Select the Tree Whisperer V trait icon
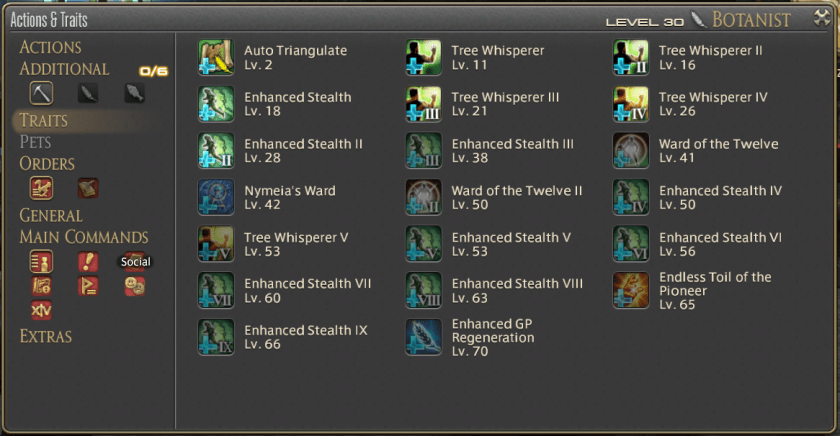 [x=216, y=244]
